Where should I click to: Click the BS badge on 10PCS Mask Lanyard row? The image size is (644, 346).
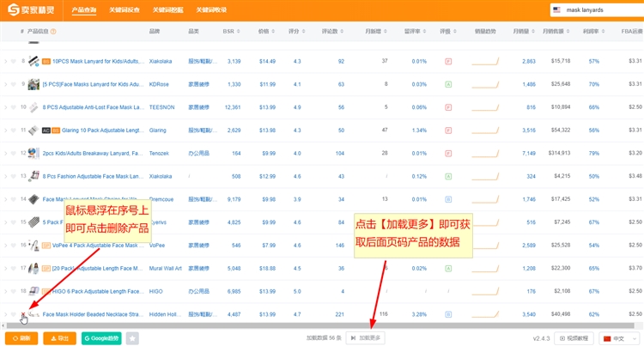tap(46, 62)
